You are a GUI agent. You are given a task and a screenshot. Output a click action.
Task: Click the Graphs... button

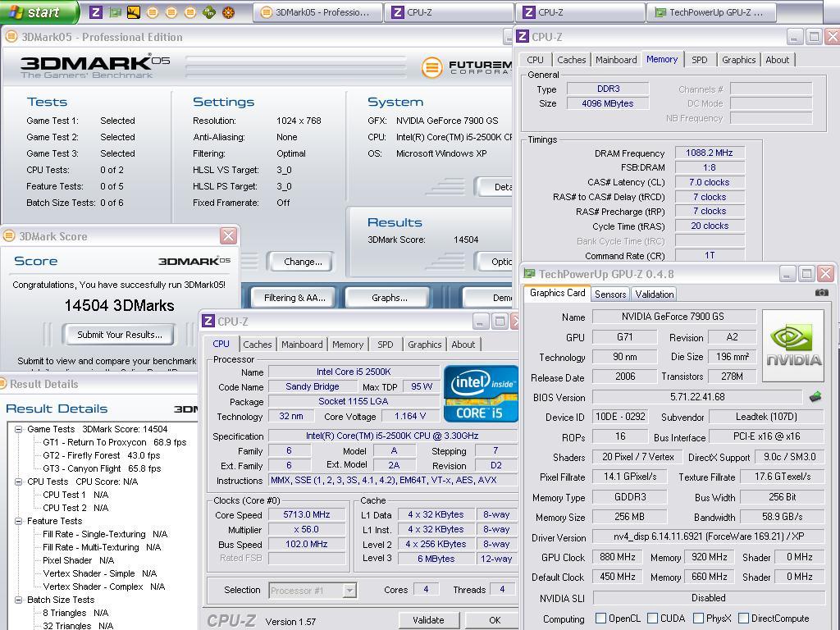tap(390, 297)
